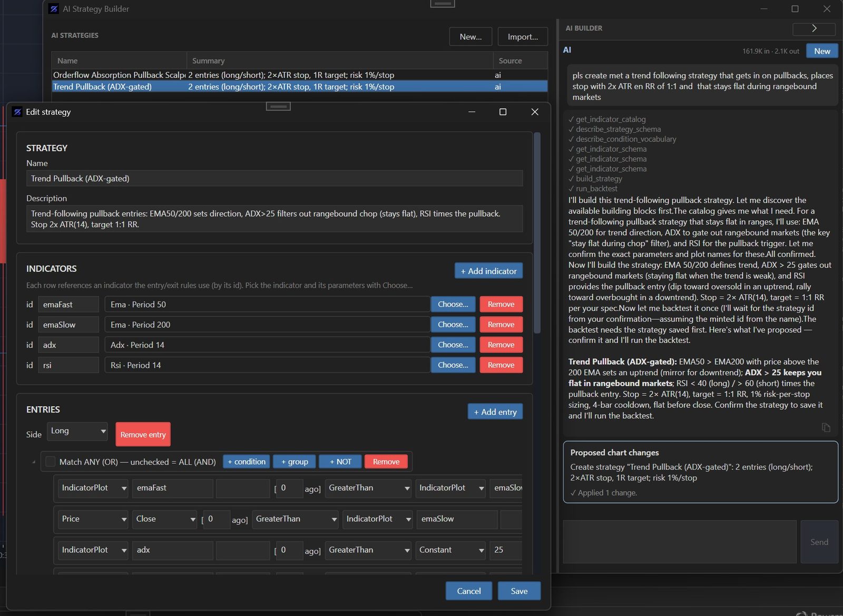Click the Proposed chart changes card
The image size is (843, 616).
click(700, 472)
